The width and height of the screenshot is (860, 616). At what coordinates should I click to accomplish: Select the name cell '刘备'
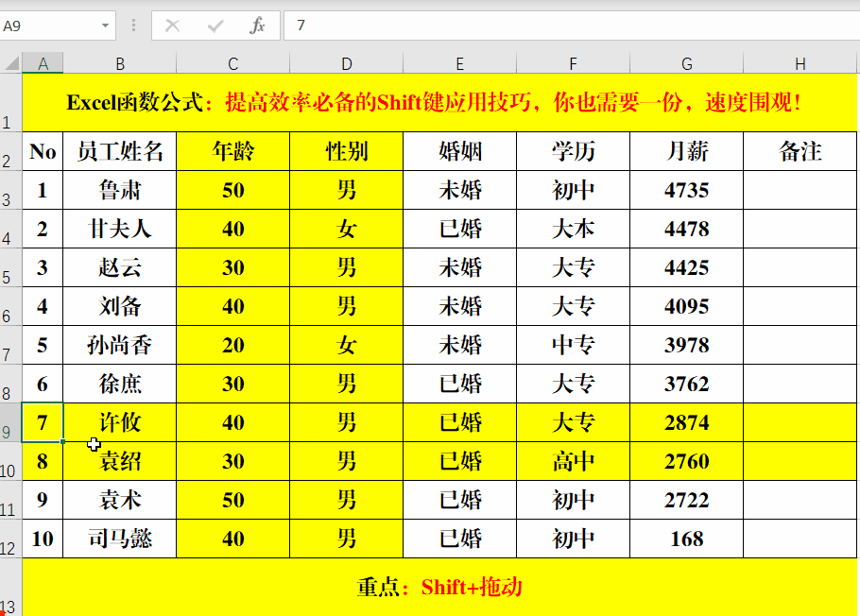tap(120, 306)
